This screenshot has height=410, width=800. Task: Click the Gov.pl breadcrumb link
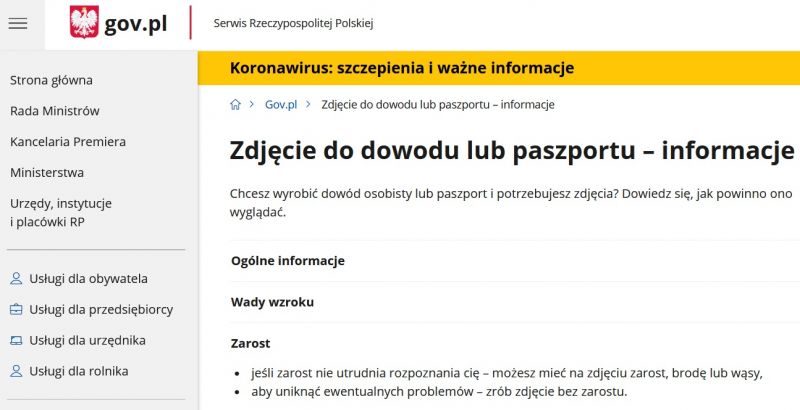281,105
